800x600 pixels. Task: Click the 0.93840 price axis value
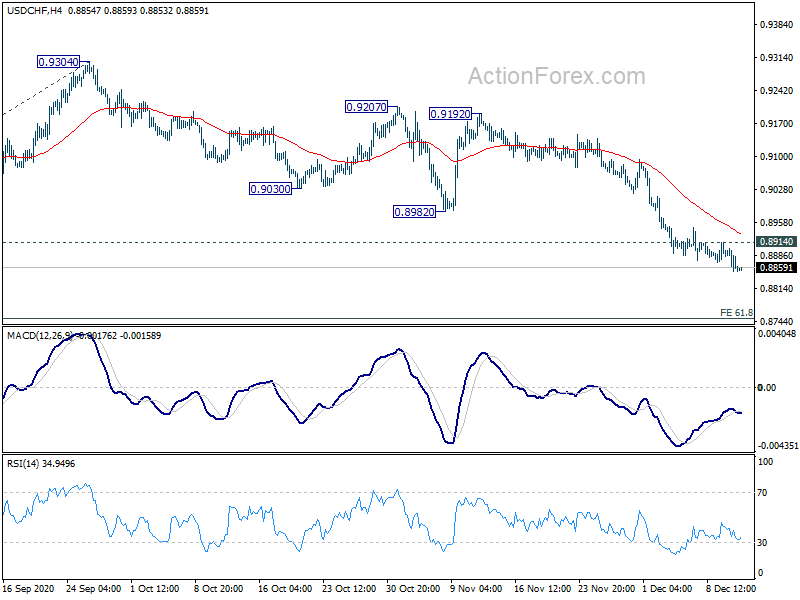[776, 25]
